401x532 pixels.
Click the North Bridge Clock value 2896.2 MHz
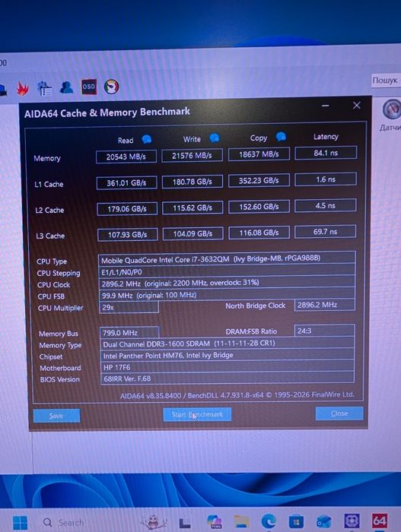click(325, 305)
